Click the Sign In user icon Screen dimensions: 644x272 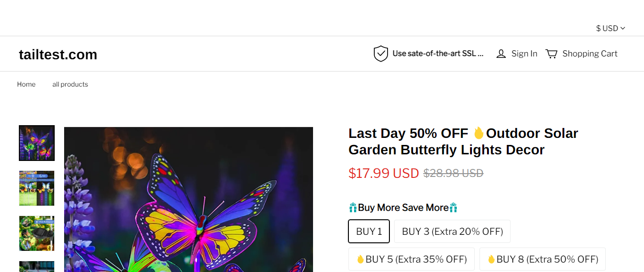(501, 54)
